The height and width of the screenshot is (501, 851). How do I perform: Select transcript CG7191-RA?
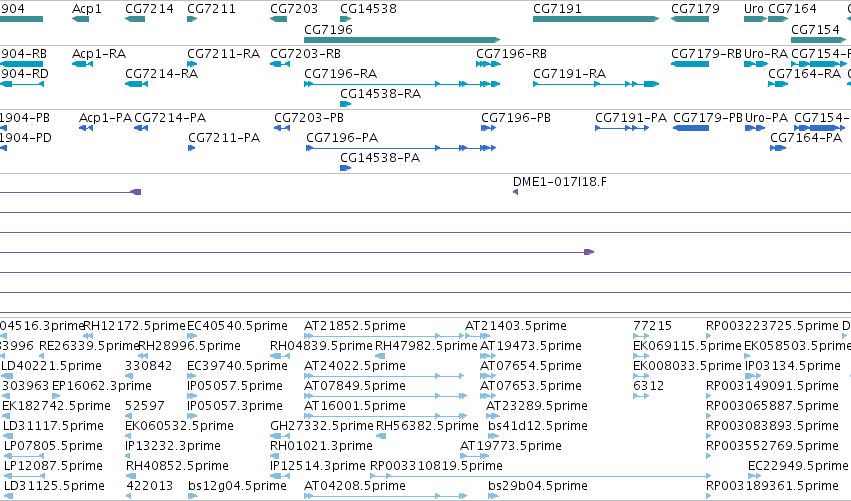(569, 74)
